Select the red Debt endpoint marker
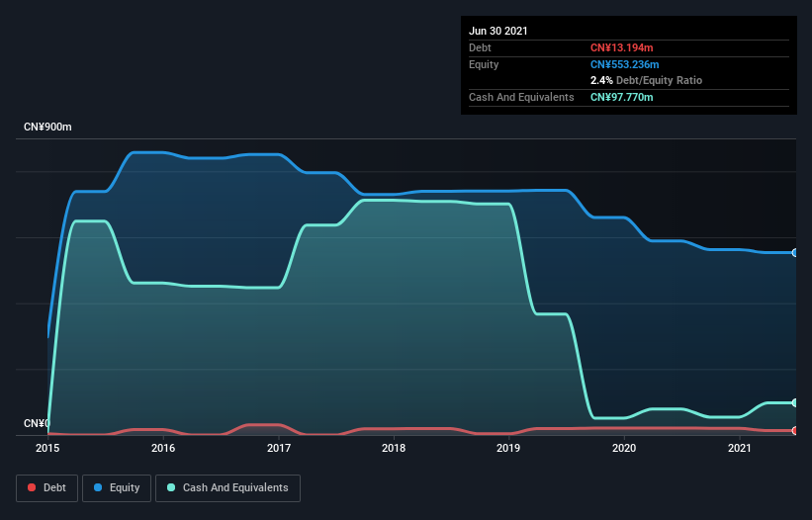Image resolution: width=812 pixels, height=520 pixels. 795,430
